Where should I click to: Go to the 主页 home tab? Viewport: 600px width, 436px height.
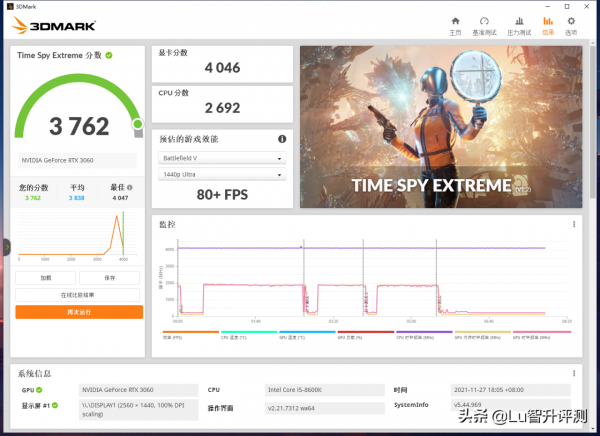pyautogui.click(x=455, y=26)
